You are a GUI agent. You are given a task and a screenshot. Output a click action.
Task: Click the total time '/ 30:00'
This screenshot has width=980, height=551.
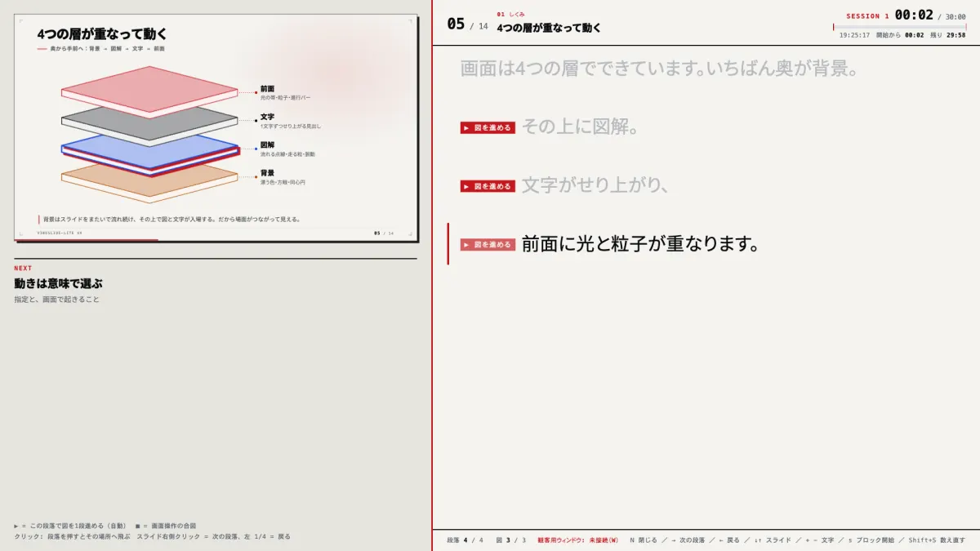[951, 16]
